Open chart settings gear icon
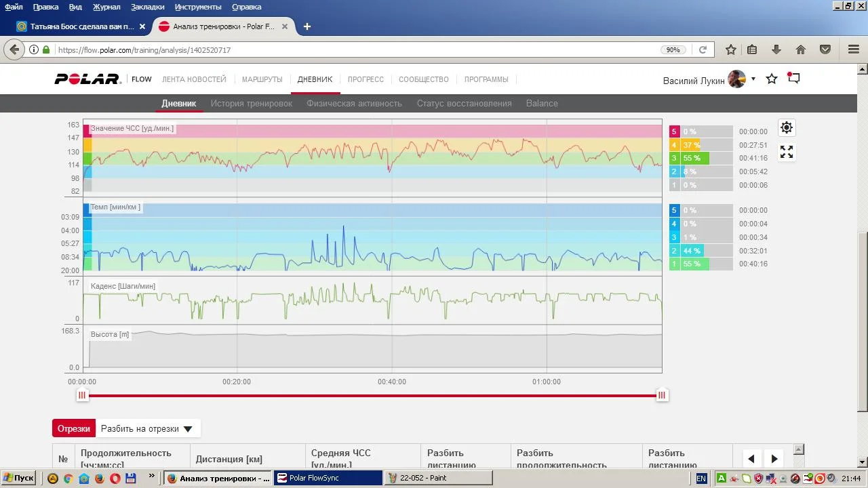This screenshot has width=868, height=488. [x=786, y=127]
